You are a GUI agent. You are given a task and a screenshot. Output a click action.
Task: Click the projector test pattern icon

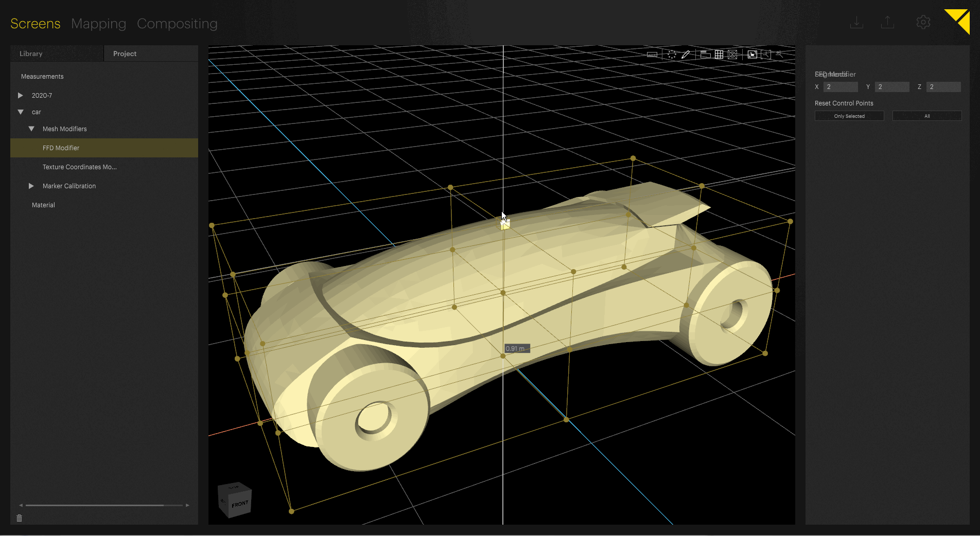coord(732,54)
